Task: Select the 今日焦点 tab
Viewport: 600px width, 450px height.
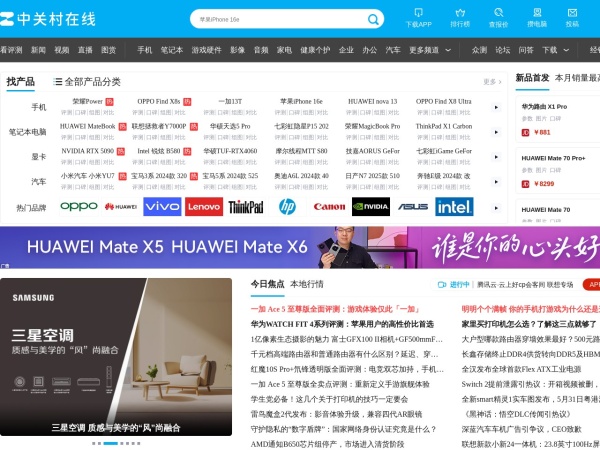Action: (267, 284)
